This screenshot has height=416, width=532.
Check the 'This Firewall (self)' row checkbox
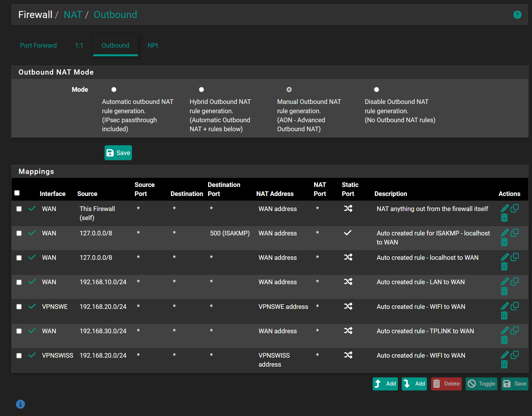click(x=19, y=209)
